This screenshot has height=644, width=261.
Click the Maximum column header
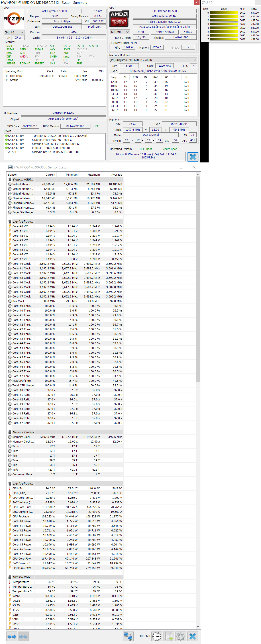click(90, 174)
